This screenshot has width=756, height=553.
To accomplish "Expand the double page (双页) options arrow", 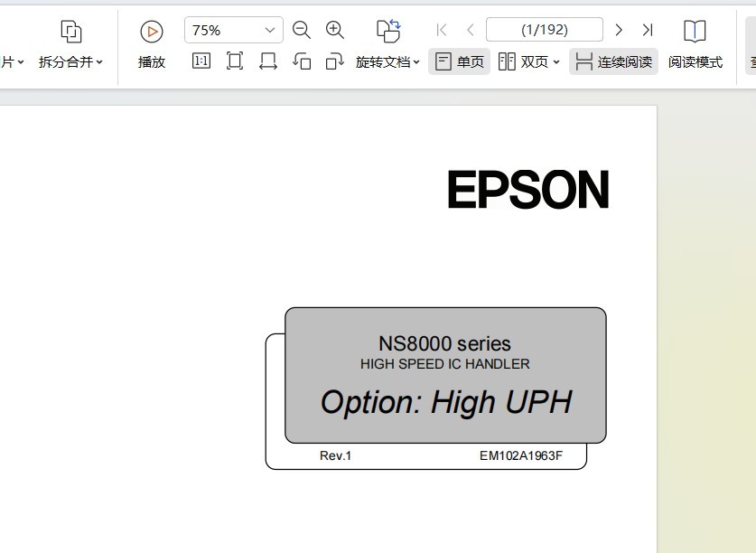I will pos(556,62).
